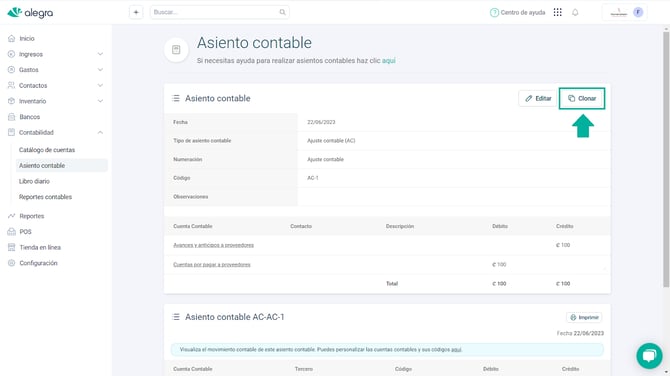The image size is (670, 376).
Task: Click the search magnifier icon
Action: point(282,12)
